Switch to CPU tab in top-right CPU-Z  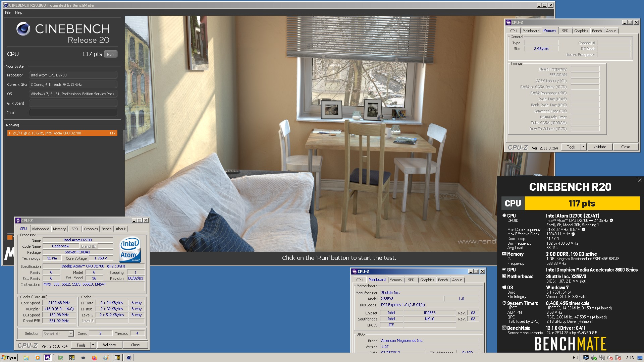pos(514,31)
